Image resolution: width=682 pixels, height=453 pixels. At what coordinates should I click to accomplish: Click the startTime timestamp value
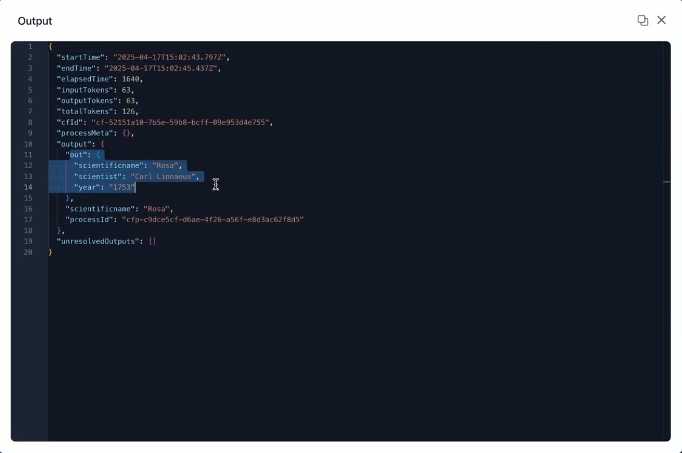170,57
